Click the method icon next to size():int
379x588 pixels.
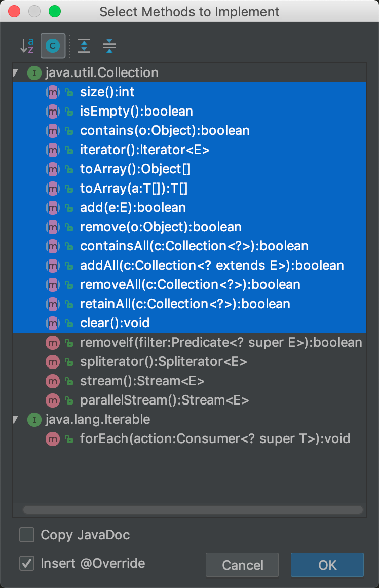[x=53, y=92]
